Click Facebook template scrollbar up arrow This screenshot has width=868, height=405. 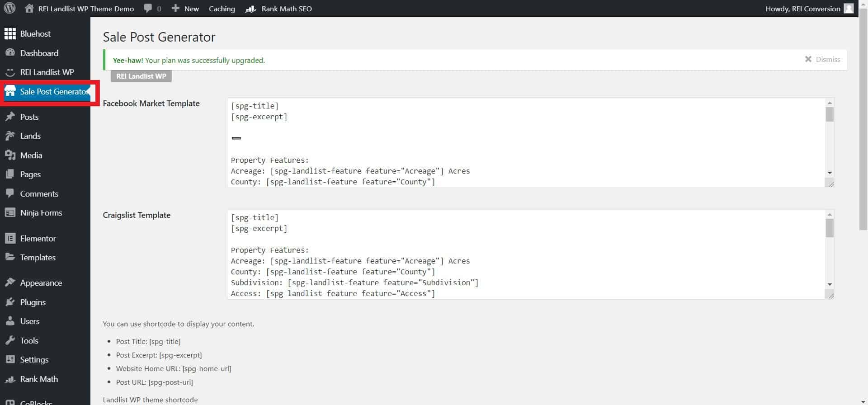(830, 103)
